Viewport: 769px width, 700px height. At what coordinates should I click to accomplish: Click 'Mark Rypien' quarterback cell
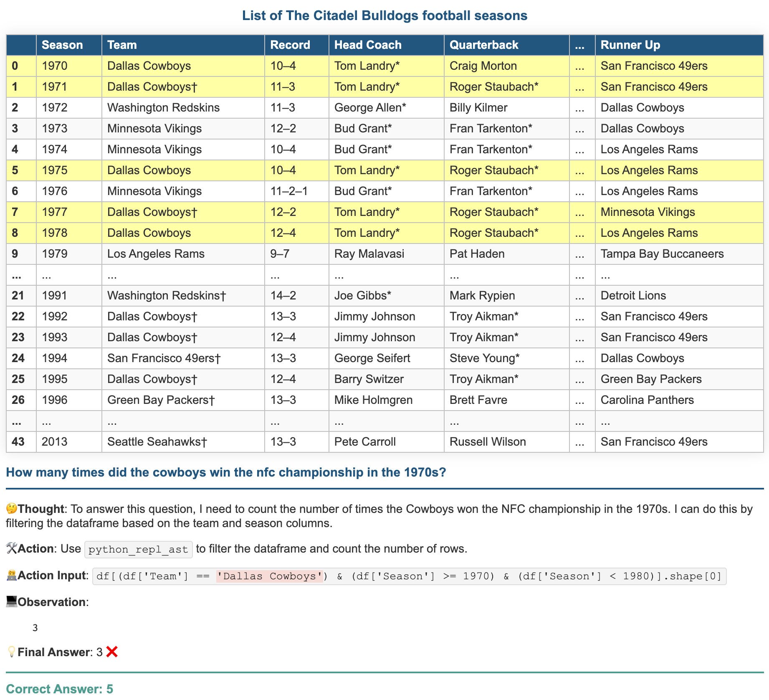[x=507, y=296]
